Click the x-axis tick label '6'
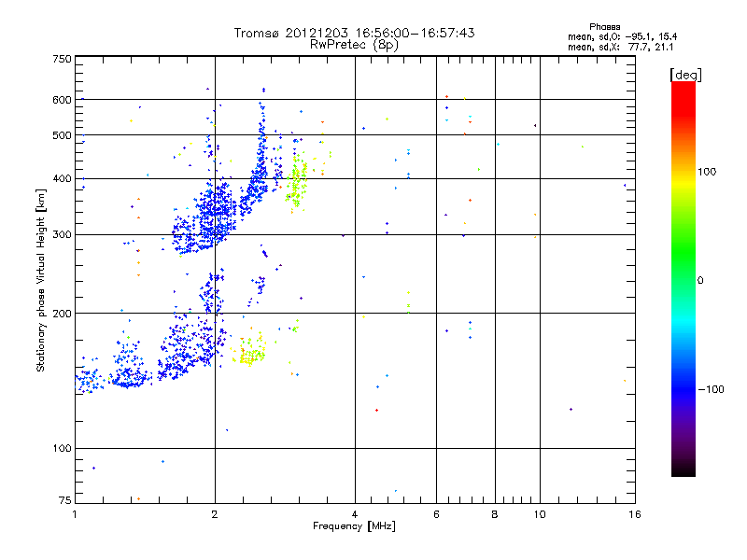The width and height of the screenshot is (747, 560). 436,514
